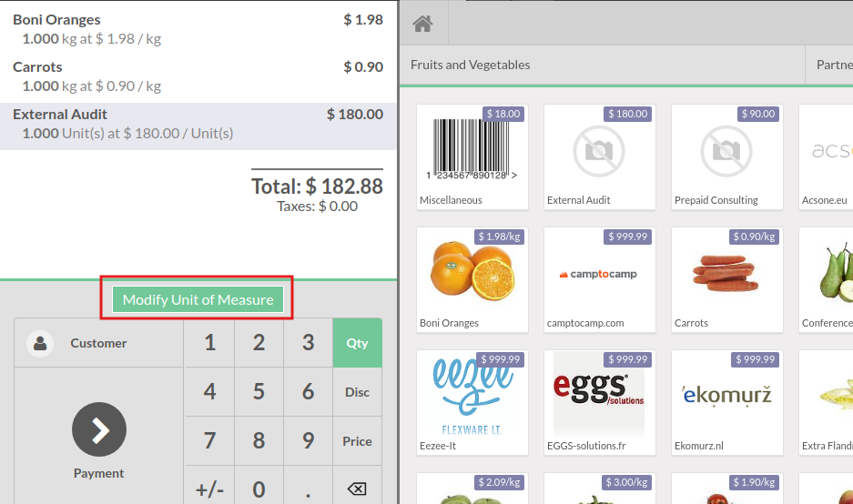The width and height of the screenshot is (853, 504).
Task: Open the Fruits and Vegetables category
Action: tap(470, 65)
